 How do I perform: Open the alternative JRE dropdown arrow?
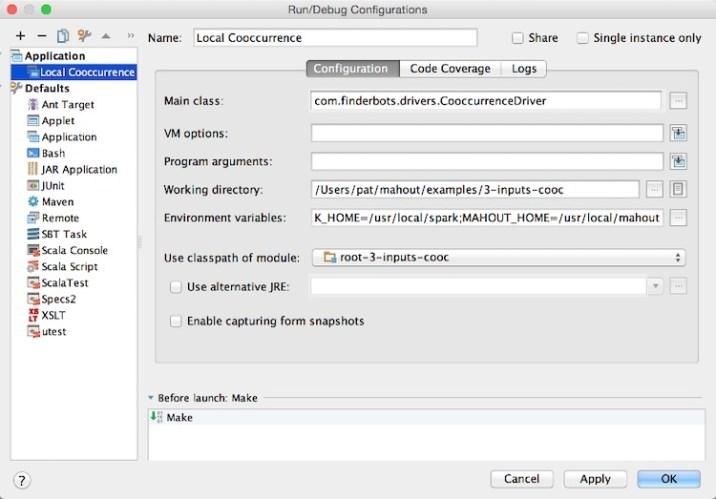[655, 286]
